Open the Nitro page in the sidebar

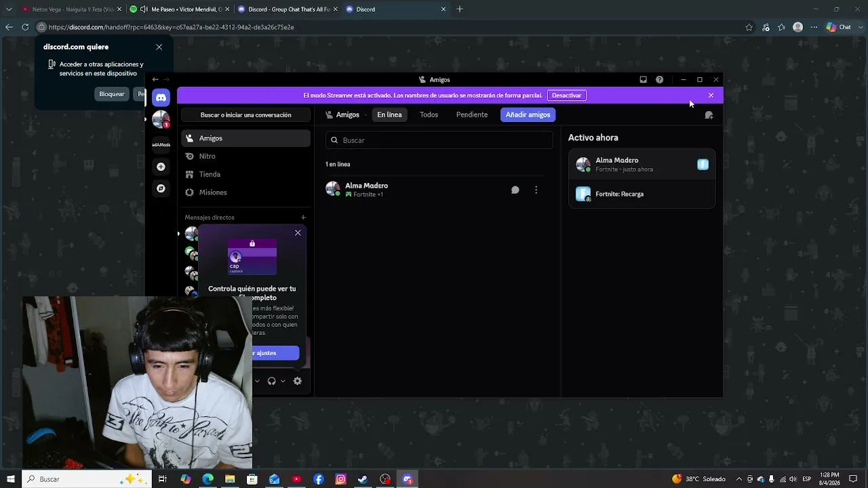pyautogui.click(x=245, y=156)
